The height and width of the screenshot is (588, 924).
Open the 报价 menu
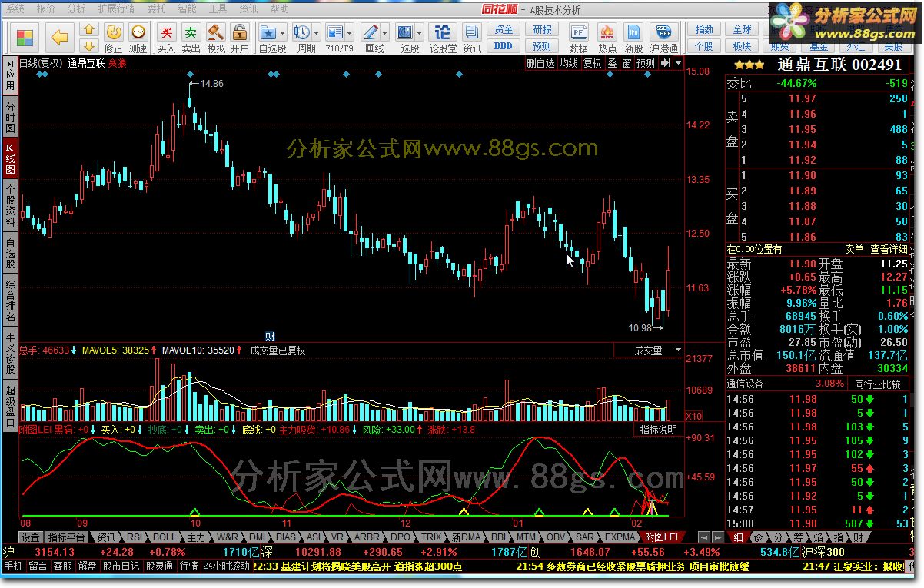pos(45,8)
